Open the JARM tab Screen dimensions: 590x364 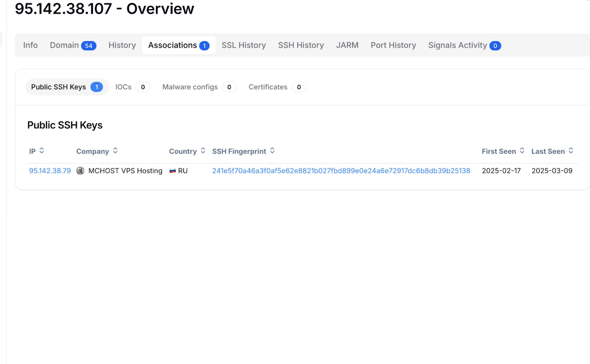347,45
